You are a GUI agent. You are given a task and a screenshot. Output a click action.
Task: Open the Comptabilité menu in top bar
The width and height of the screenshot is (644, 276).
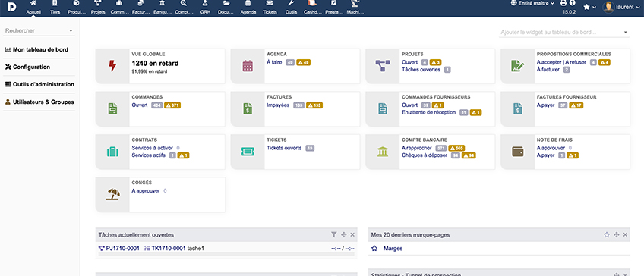[184, 8]
